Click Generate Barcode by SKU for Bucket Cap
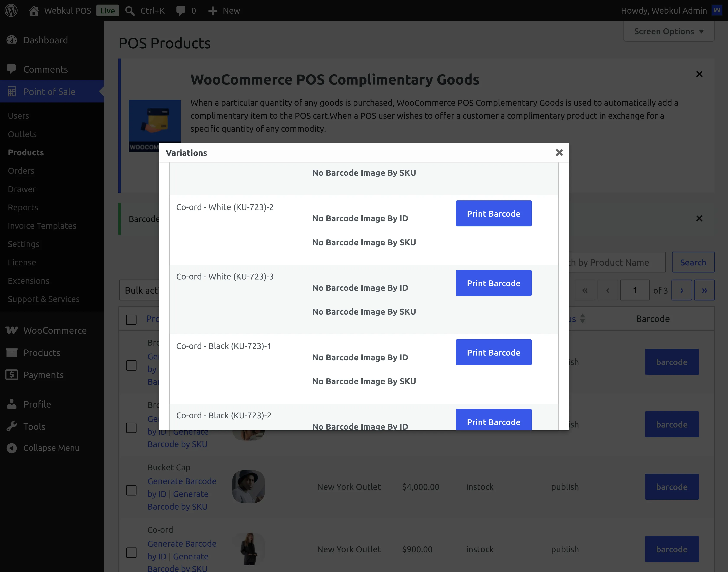 point(178,500)
